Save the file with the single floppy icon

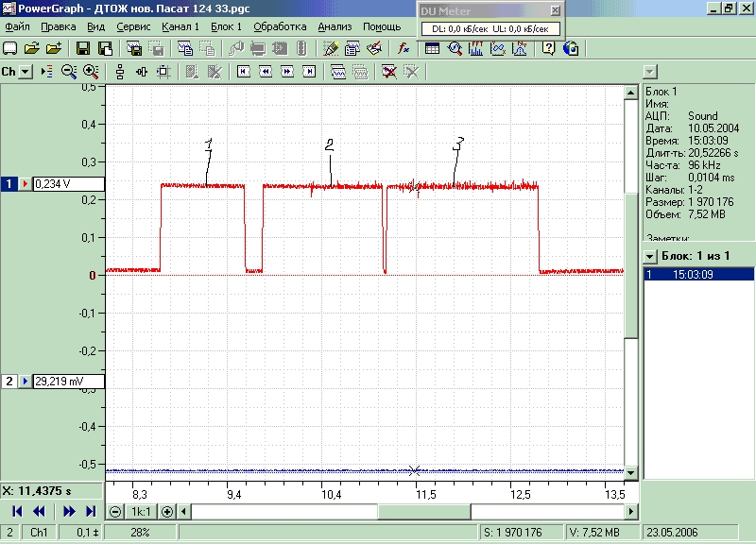83,48
